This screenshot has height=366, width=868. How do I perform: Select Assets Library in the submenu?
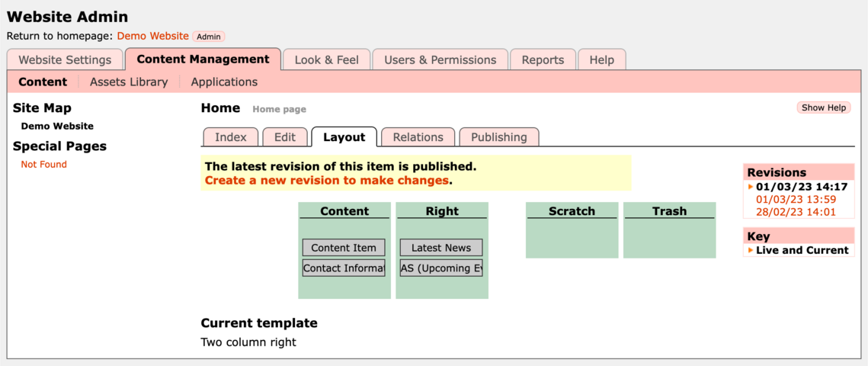pyautogui.click(x=129, y=82)
